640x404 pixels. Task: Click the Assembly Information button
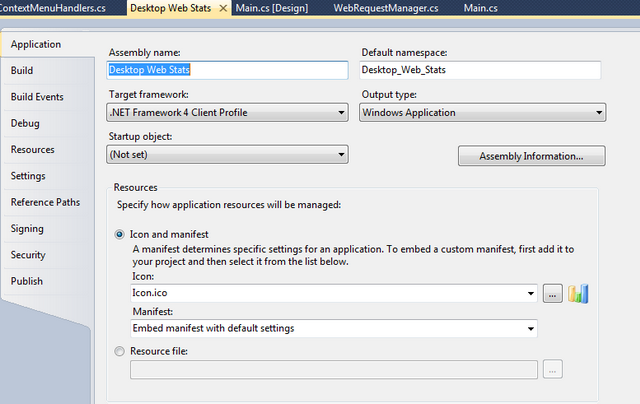(531, 156)
